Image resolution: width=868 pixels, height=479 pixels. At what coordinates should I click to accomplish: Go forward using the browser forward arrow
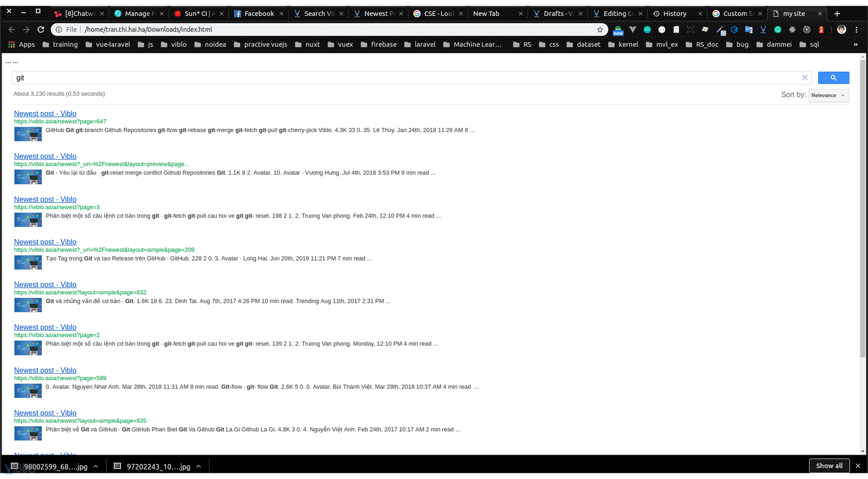pyautogui.click(x=26, y=29)
